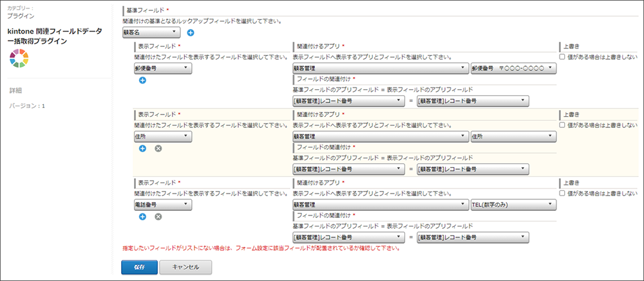This screenshot has height=281, width=644.
Task: Open right レコード番号 dropdown in 住所 row
Action: [472, 168]
